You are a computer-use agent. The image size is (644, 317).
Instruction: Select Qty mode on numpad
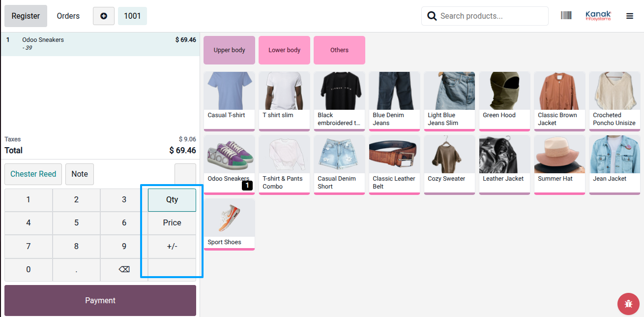172,200
